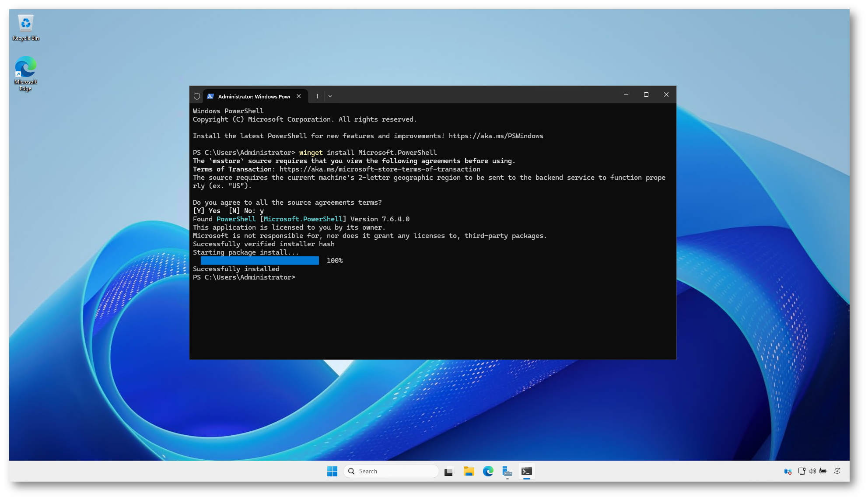868x500 pixels.
Task: Close the Windows Terminal window
Action: click(666, 94)
